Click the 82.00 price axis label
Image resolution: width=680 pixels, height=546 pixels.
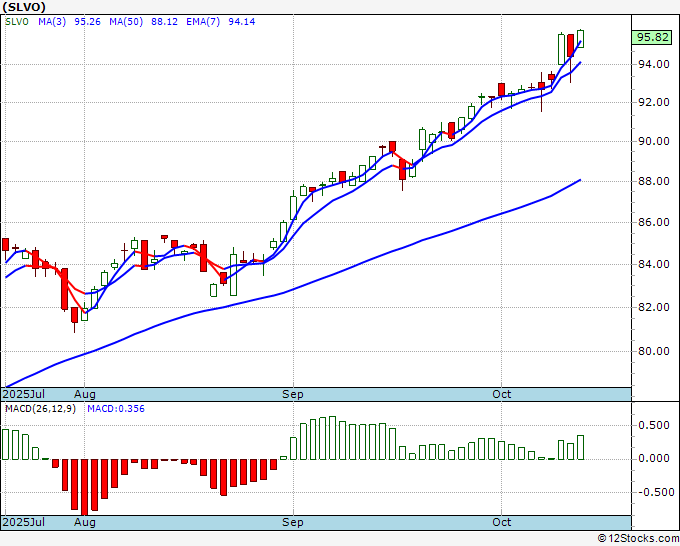[654, 307]
